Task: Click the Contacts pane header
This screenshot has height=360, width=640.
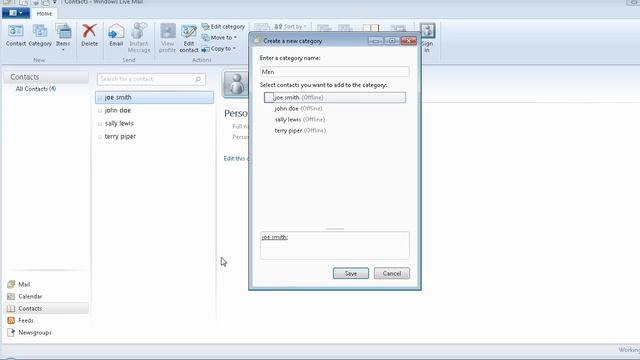Action: (x=46, y=77)
